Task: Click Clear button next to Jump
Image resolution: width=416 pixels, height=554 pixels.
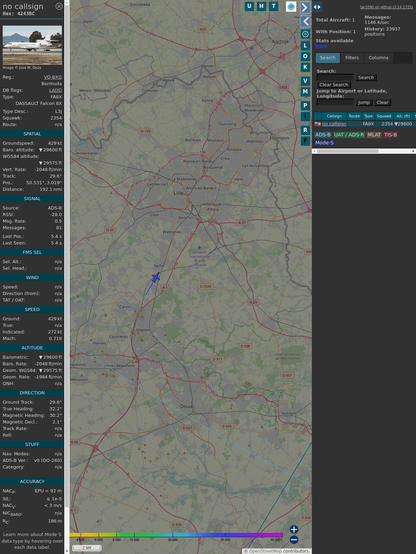Action: [x=382, y=102]
